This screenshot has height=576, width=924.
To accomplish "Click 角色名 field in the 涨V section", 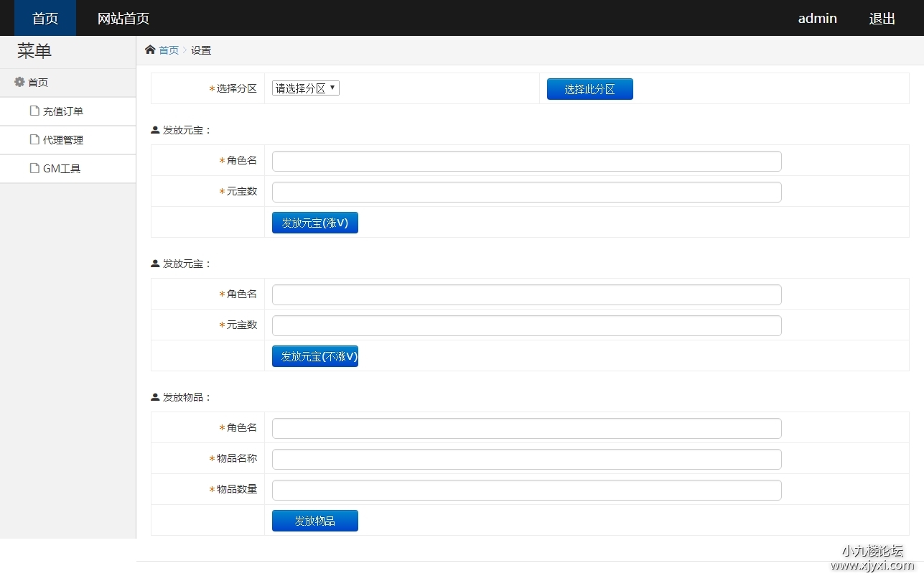I will point(526,161).
